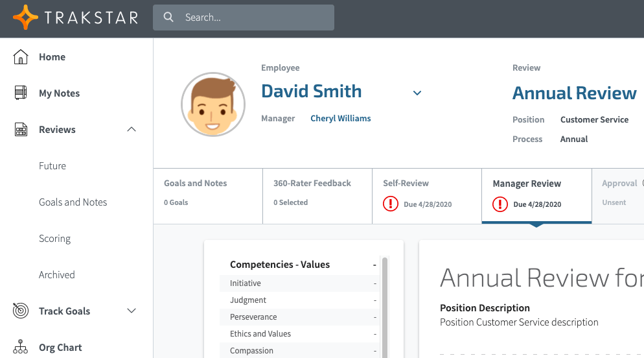
Task: Open the employee selector dropdown arrow
Action: tap(417, 93)
